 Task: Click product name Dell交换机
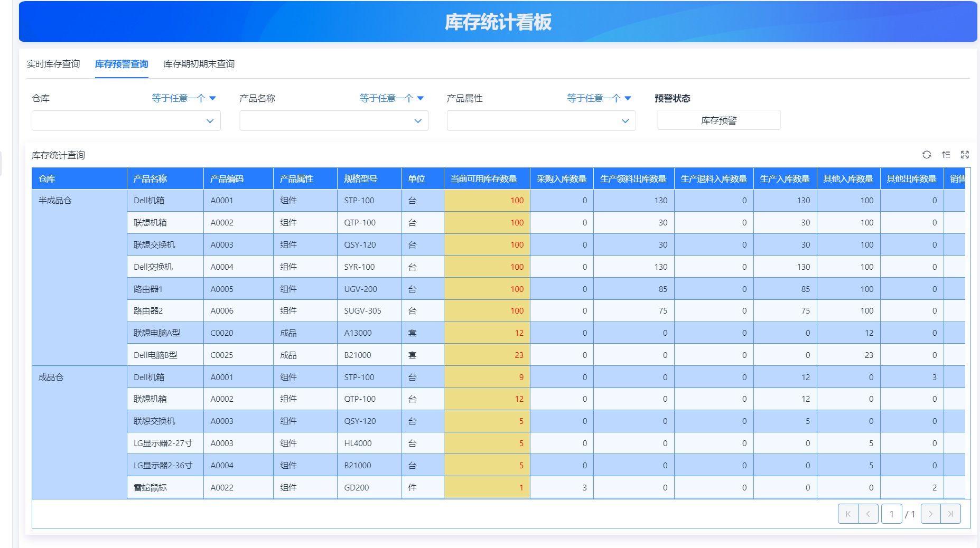(153, 267)
